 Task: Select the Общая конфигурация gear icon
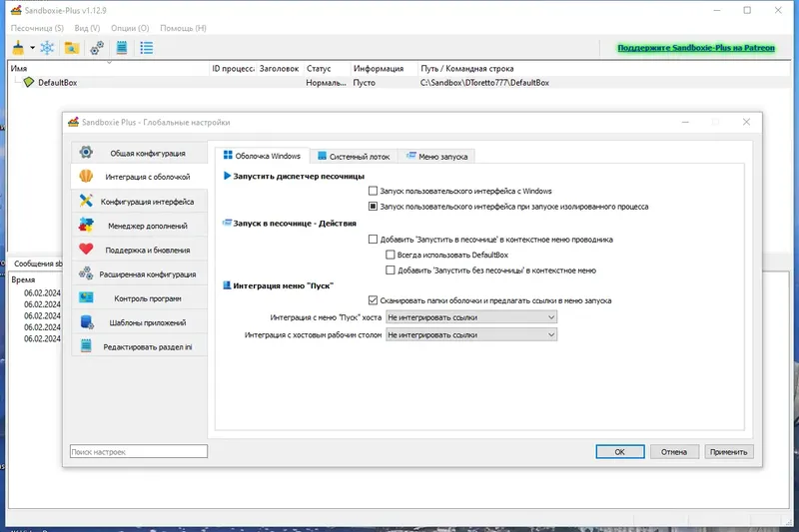tap(86, 153)
